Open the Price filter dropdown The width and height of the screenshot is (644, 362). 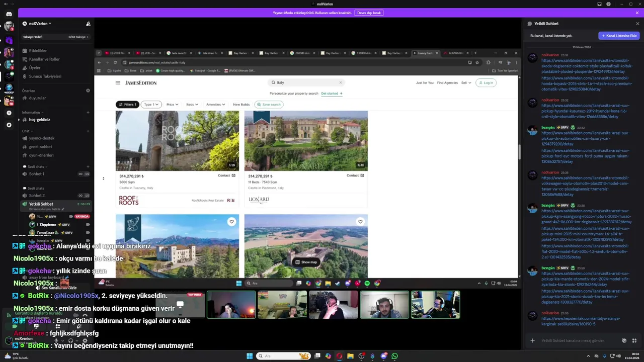pyautogui.click(x=173, y=105)
